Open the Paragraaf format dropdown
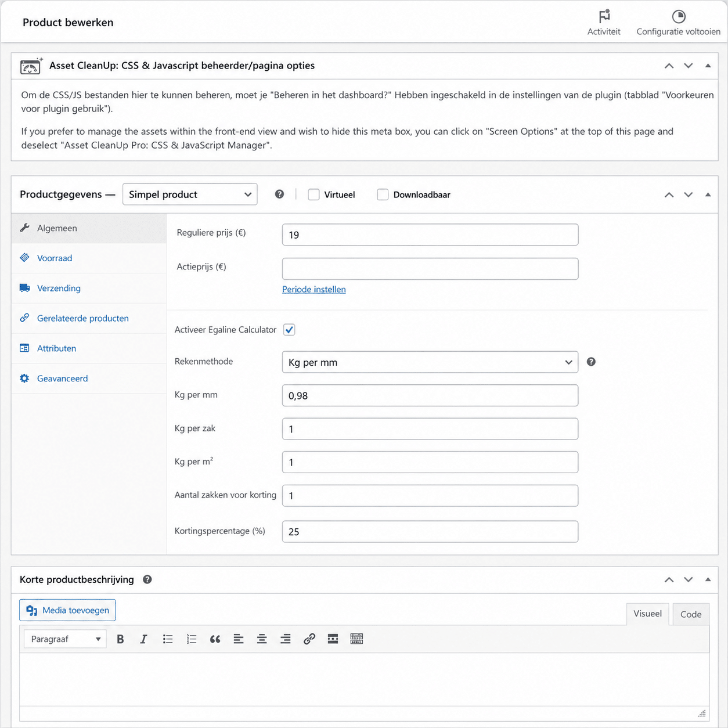 pyautogui.click(x=65, y=639)
